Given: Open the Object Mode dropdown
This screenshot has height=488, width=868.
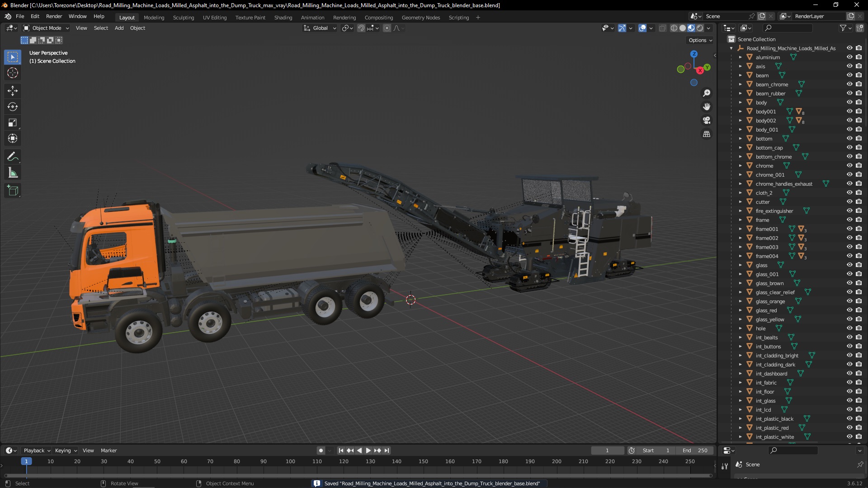Looking at the screenshot, I should [x=46, y=28].
